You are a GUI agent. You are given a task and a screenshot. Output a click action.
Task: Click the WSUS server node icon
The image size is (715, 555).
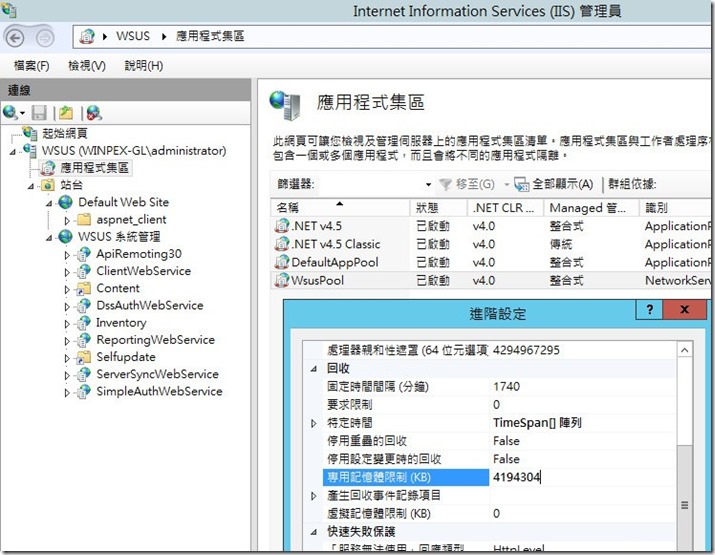click(x=30, y=150)
